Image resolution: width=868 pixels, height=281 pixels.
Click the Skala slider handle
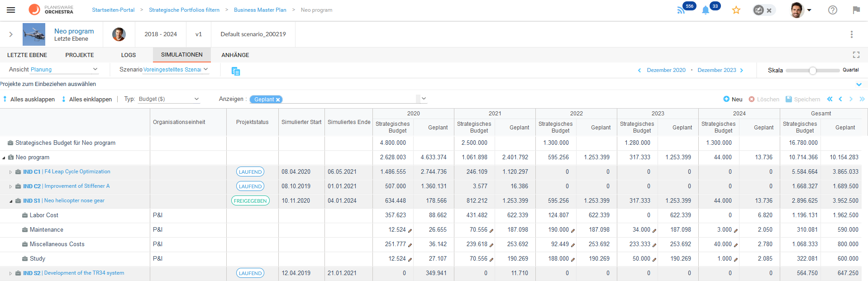812,71
